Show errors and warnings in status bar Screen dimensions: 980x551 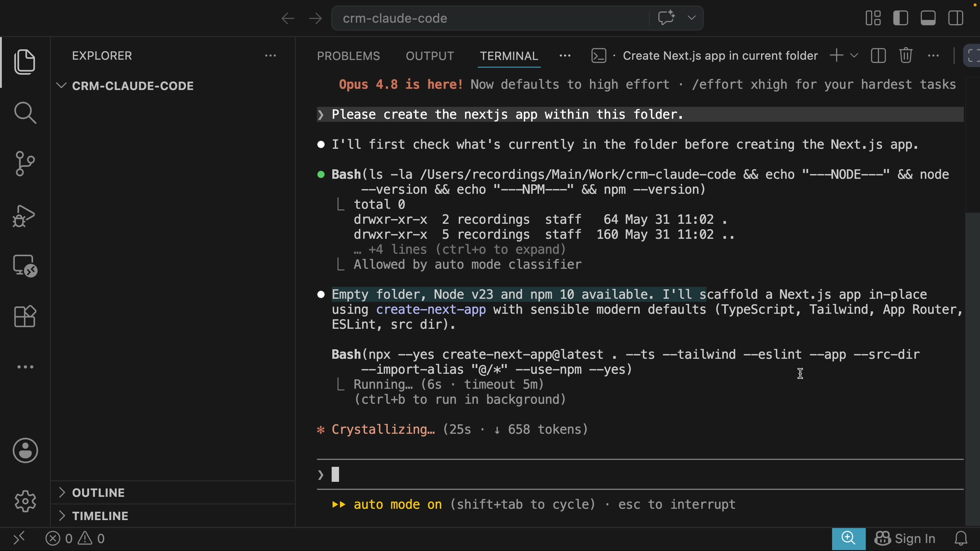pyautogui.click(x=75, y=538)
